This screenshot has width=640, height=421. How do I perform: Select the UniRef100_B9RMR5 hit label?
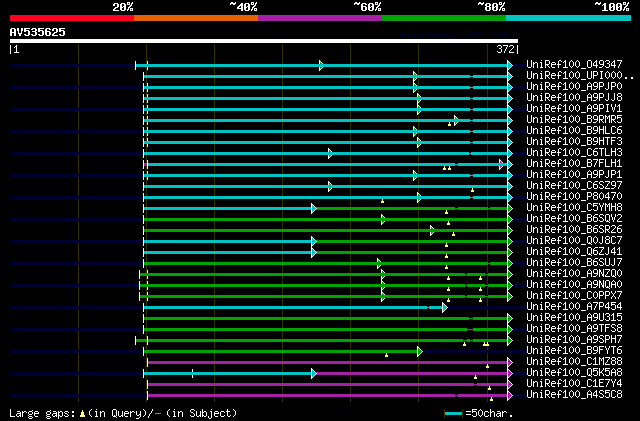(574, 119)
